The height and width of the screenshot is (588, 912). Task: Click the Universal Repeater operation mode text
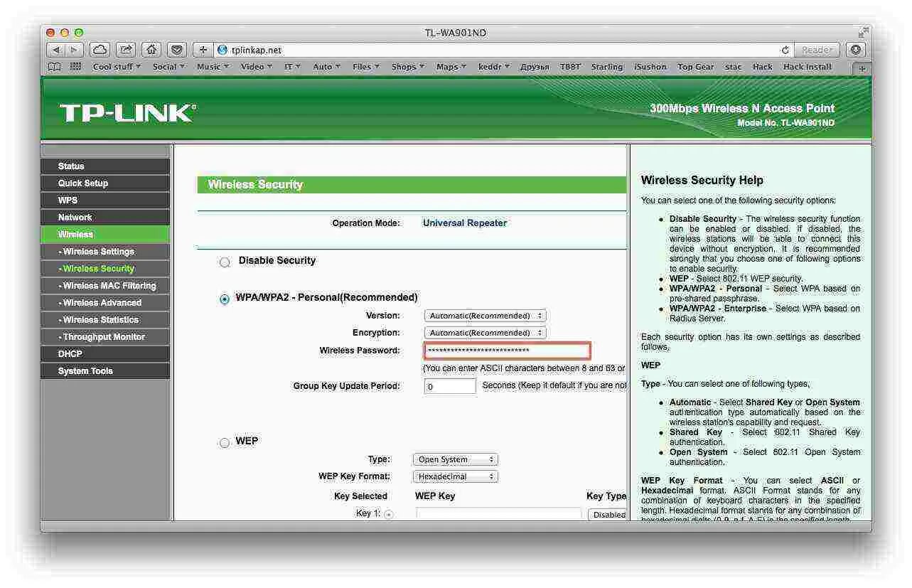tap(465, 223)
